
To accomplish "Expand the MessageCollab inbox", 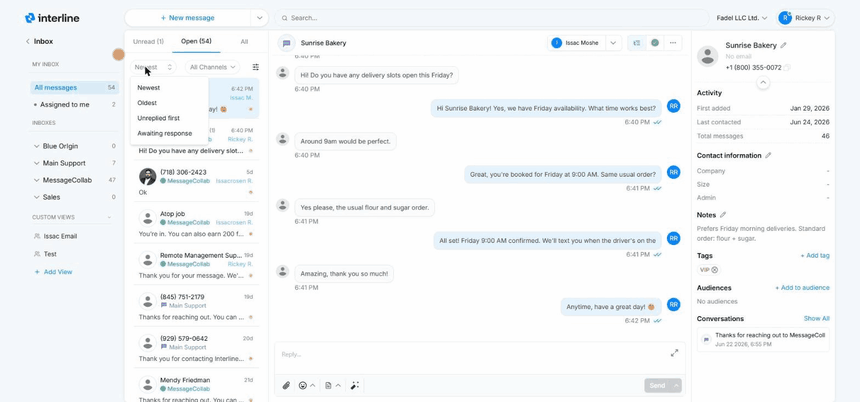I will [37, 180].
